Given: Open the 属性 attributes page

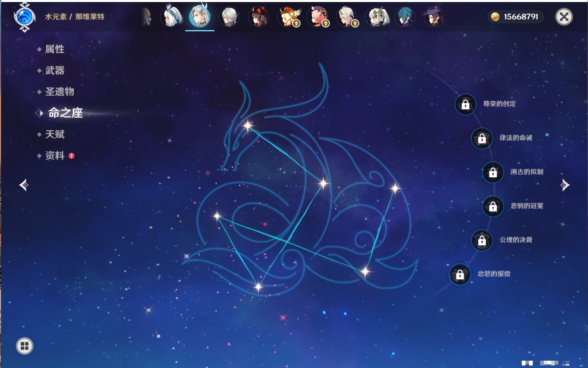Looking at the screenshot, I should coord(55,49).
